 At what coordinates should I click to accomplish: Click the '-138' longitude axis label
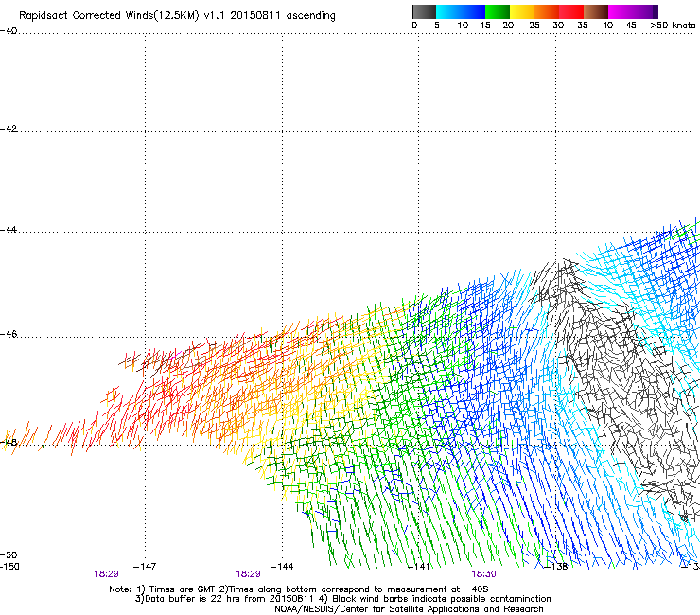556,567
